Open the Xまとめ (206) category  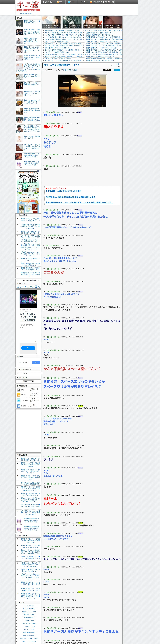pyautogui.click(x=29, y=620)
